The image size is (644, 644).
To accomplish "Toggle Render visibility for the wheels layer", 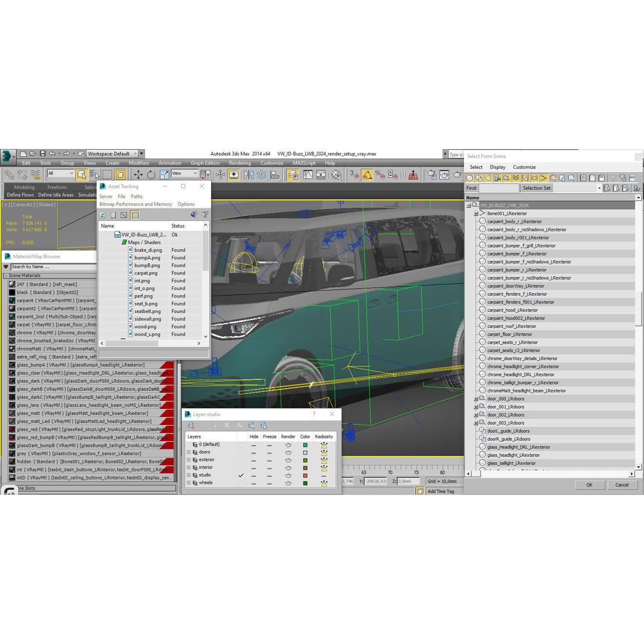I will (x=289, y=483).
